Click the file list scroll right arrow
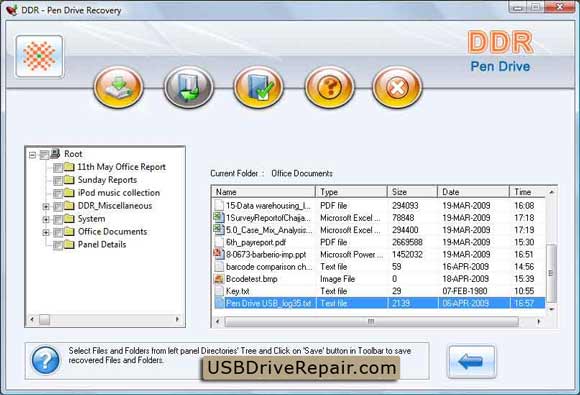 click(539, 321)
